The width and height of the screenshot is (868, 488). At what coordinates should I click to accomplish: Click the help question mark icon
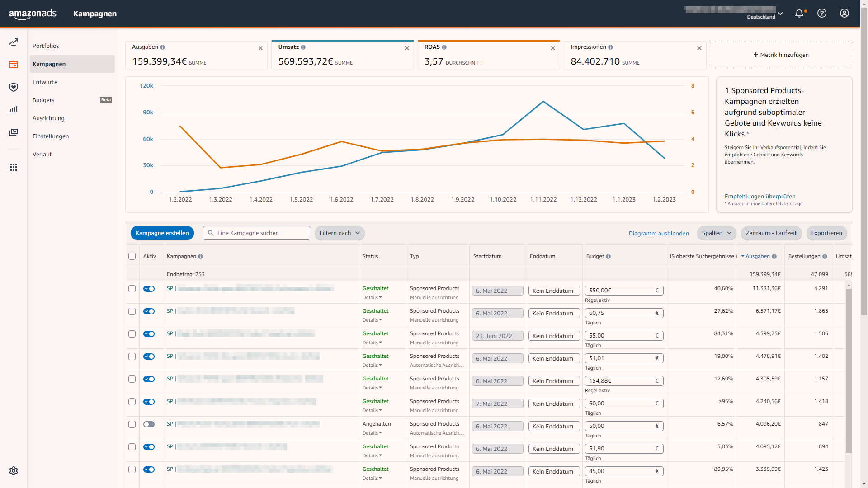pos(822,14)
